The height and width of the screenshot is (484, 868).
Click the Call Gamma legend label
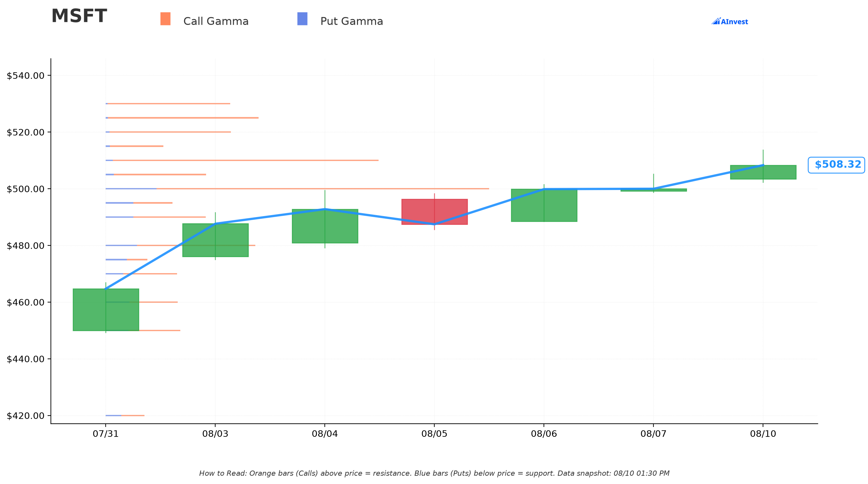tap(216, 21)
